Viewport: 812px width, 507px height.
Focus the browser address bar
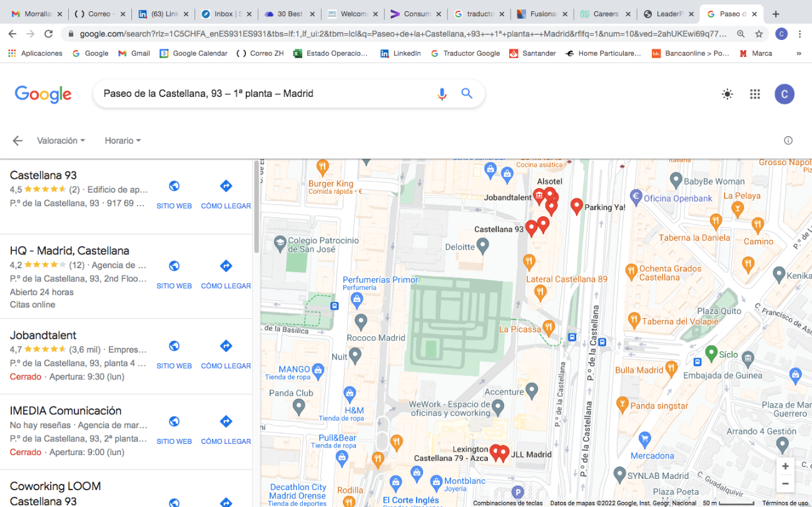403,34
